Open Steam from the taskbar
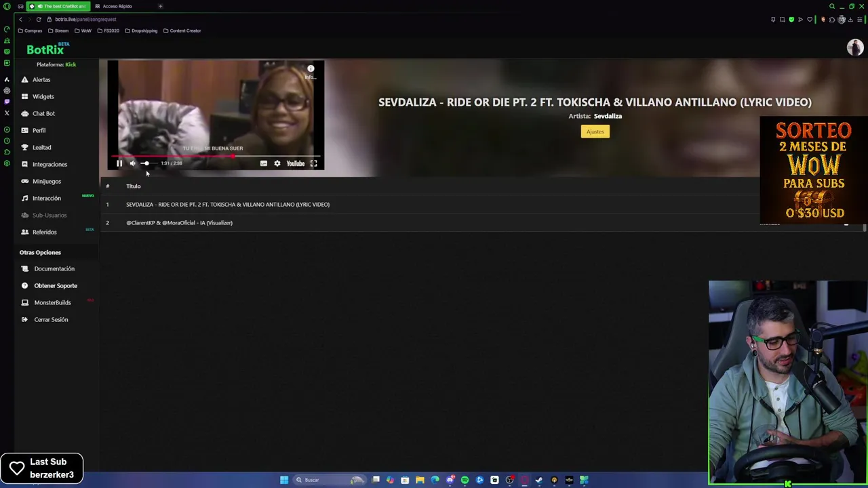 pyautogui.click(x=538, y=480)
